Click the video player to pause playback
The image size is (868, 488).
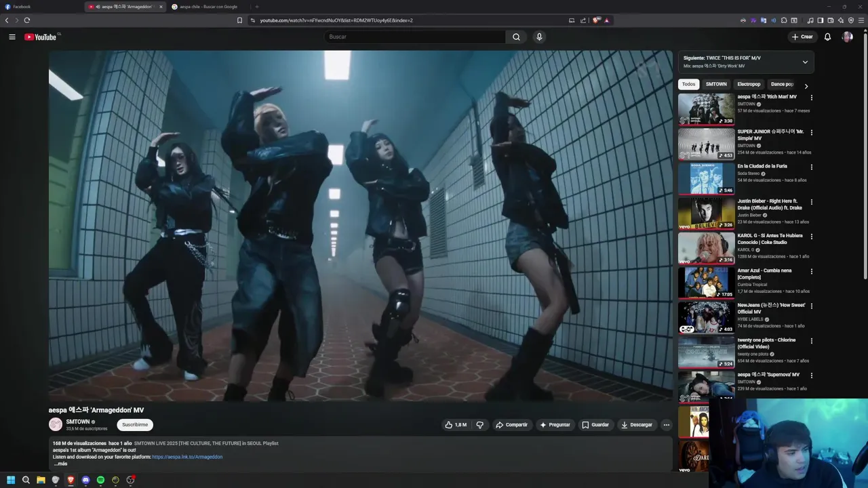click(x=360, y=226)
